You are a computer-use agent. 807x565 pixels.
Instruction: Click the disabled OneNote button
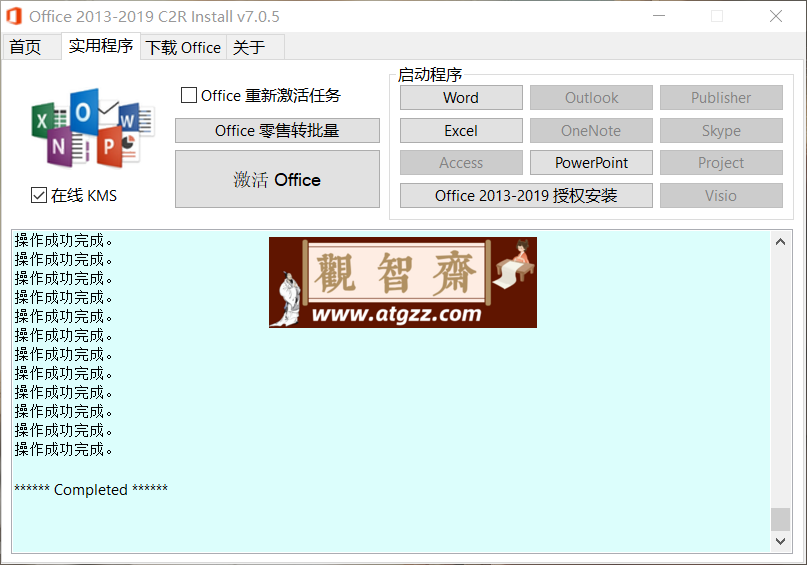point(591,131)
